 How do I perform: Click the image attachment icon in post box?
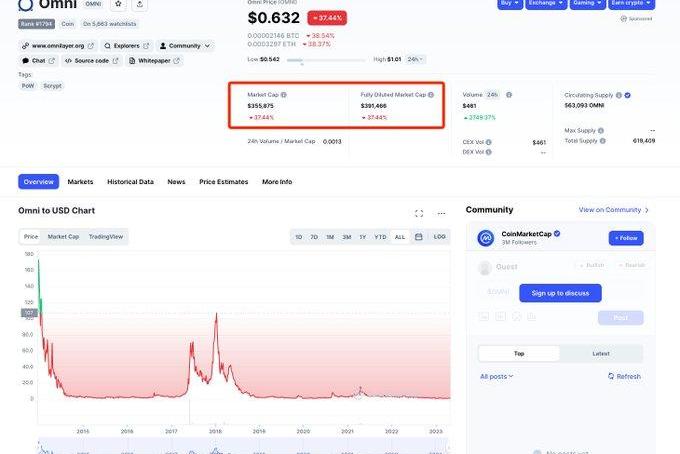pyautogui.click(x=484, y=317)
